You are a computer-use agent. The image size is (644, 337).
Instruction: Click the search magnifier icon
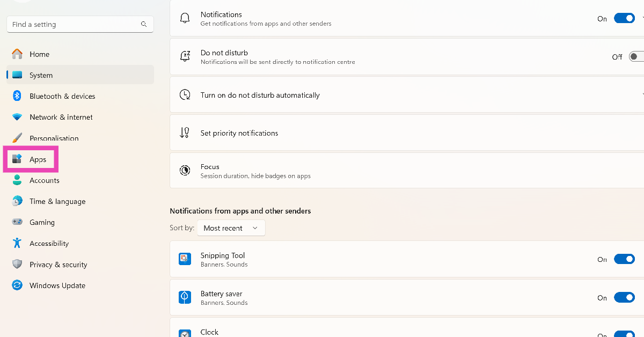[x=144, y=24]
